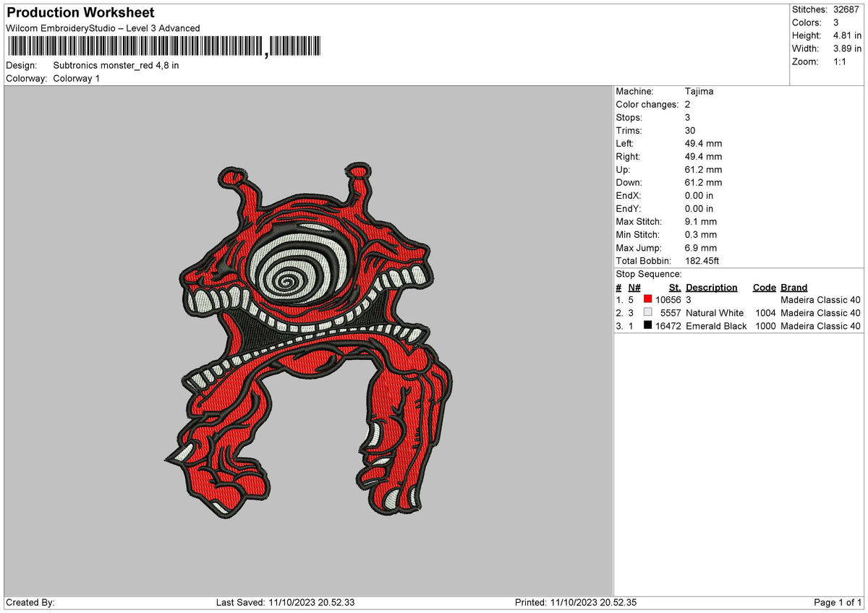Image resolution: width=868 pixels, height=613 pixels.
Task: Click the Page 1 of 1 indicator
Action: (838, 603)
